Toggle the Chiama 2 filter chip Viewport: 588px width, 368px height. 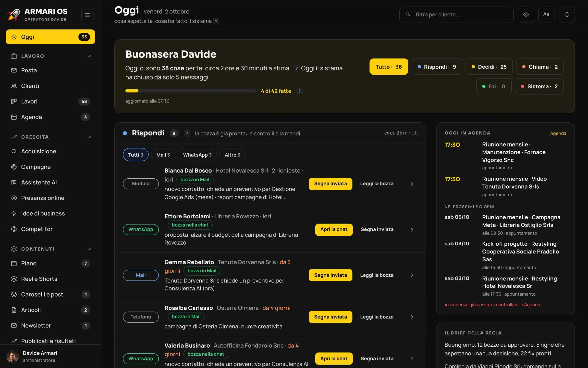540,67
